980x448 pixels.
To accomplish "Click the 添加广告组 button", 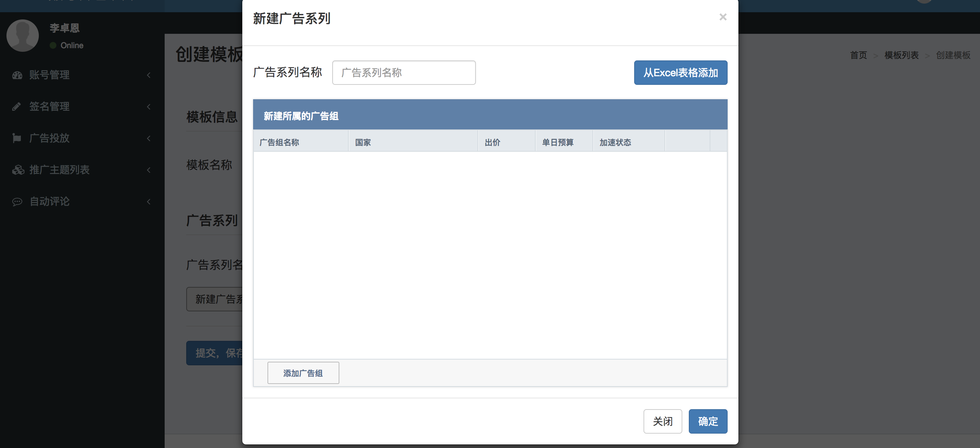I will point(303,373).
